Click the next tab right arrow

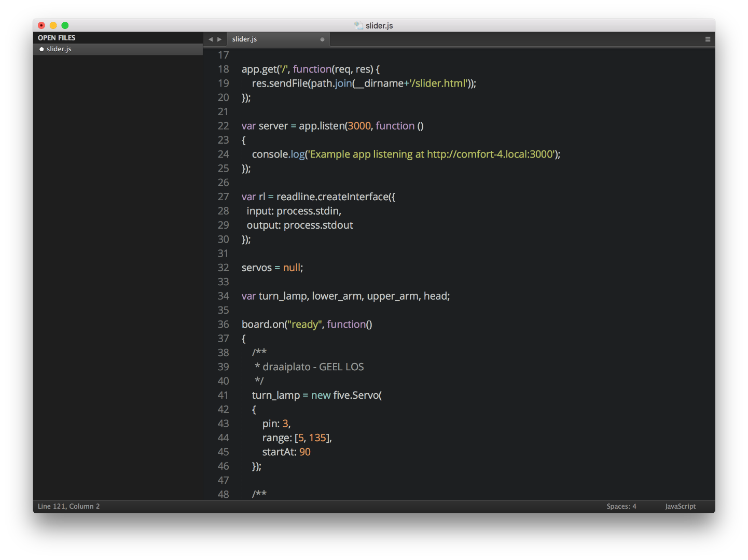tap(219, 39)
